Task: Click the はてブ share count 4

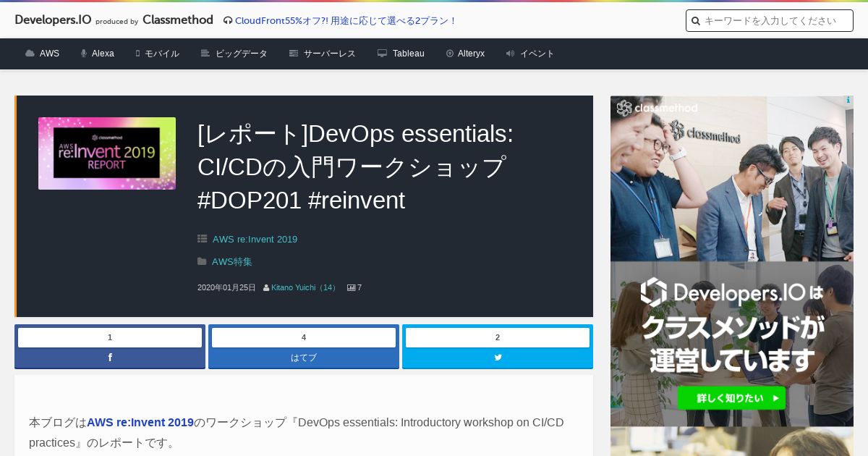Action: click(304, 337)
